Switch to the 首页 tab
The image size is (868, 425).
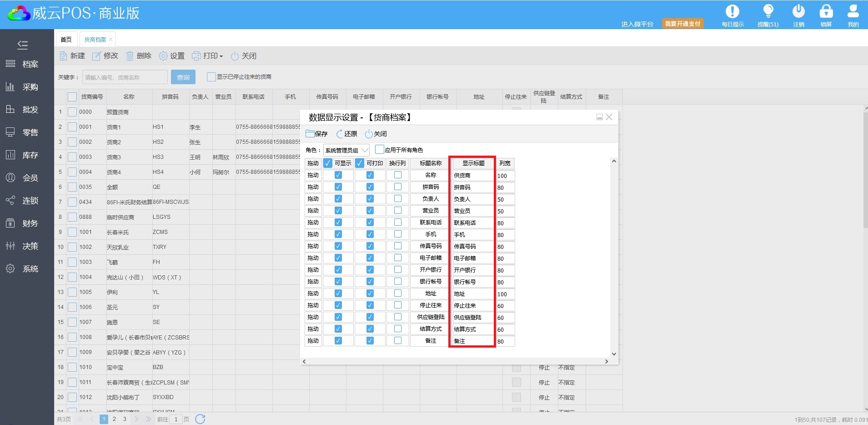[x=66, y=40]
